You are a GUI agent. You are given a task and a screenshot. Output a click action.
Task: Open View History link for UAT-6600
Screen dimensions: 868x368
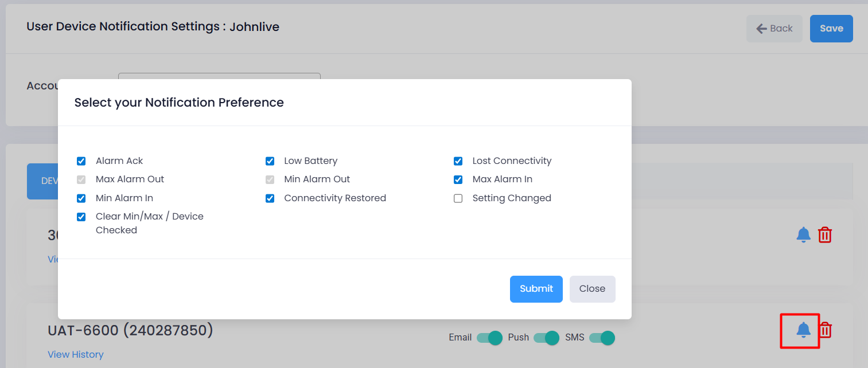click(x=76, y=355)
